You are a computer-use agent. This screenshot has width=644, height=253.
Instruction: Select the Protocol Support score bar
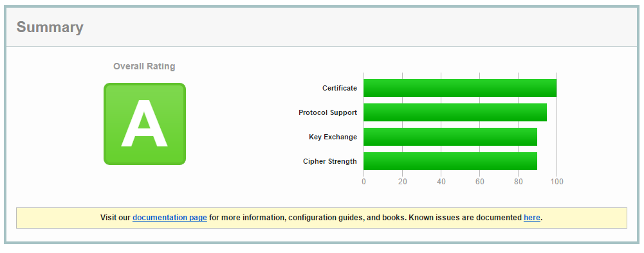tap(455, 112)
